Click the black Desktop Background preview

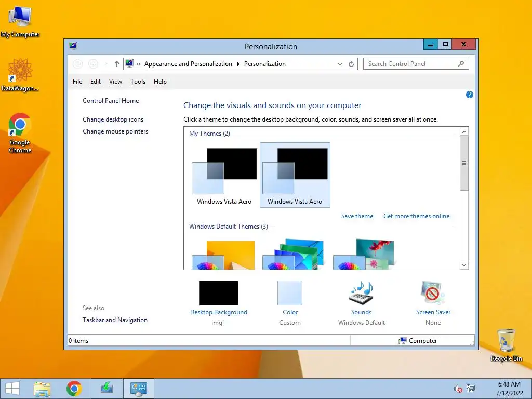tap(219, 293)
